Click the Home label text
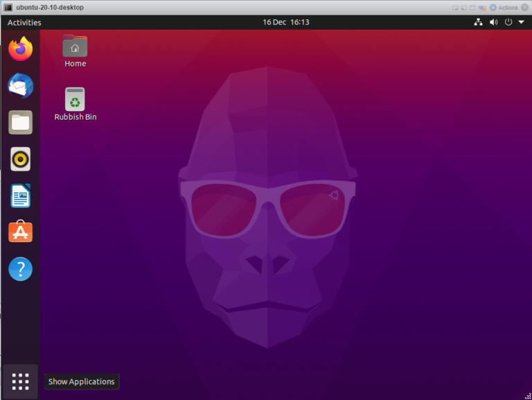The width and height of the screenshot is (532, 400). 76,64
